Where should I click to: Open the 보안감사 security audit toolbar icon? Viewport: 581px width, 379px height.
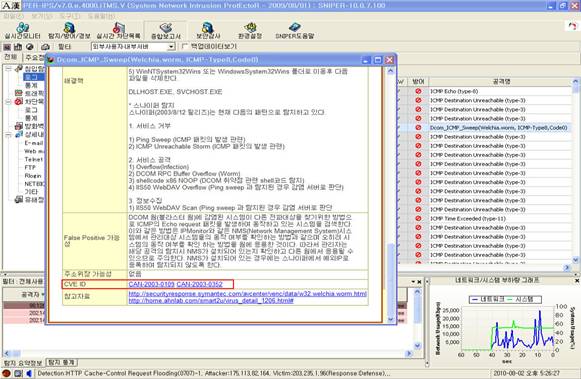point(208,30)
